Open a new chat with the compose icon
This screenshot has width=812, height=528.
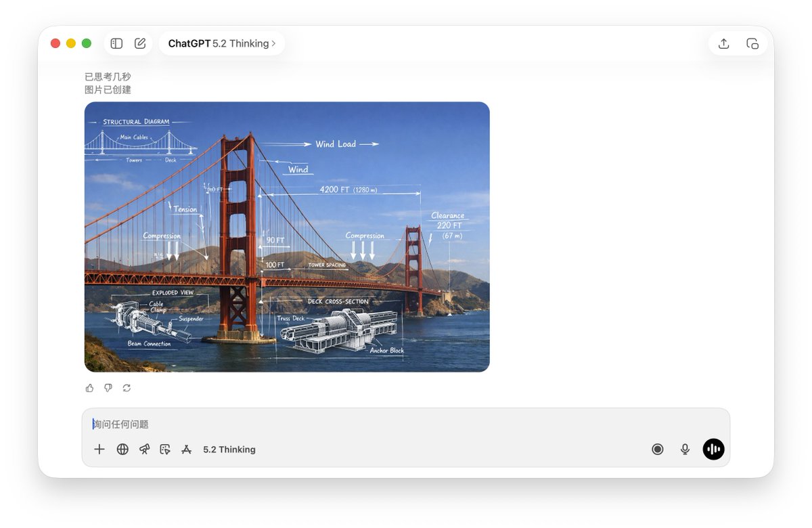[x=139, y=43]
